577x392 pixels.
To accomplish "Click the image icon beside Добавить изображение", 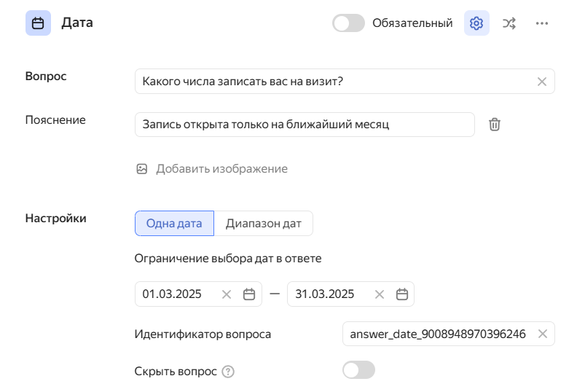I will point(142,169).
